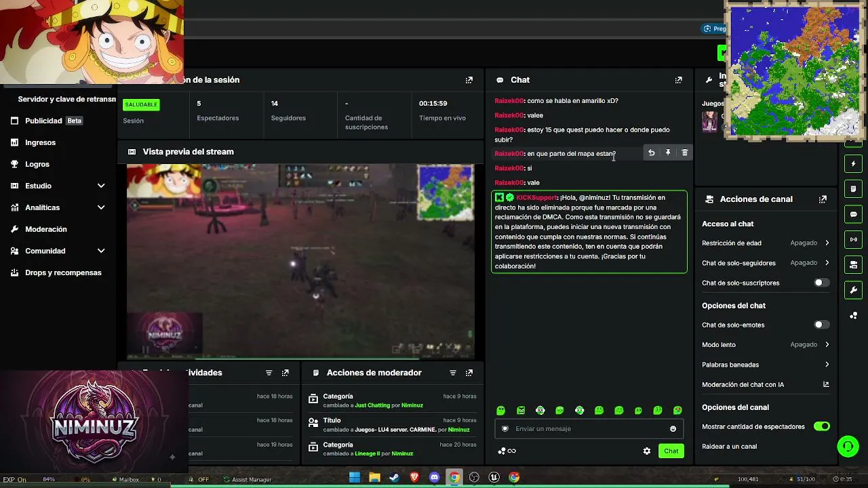The image size is (868, 488).
Task: Open Modo lento options
Action: [x=766, y=344]
